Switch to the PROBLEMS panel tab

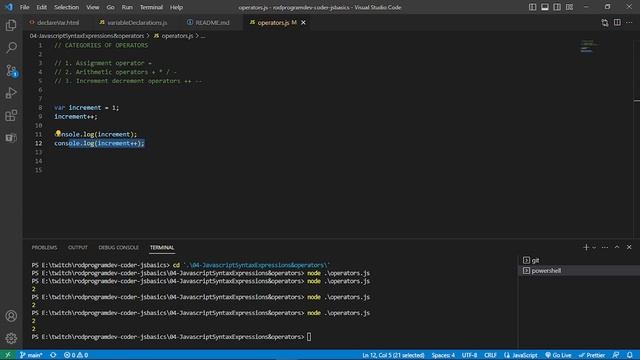click(x=44, y=247)
